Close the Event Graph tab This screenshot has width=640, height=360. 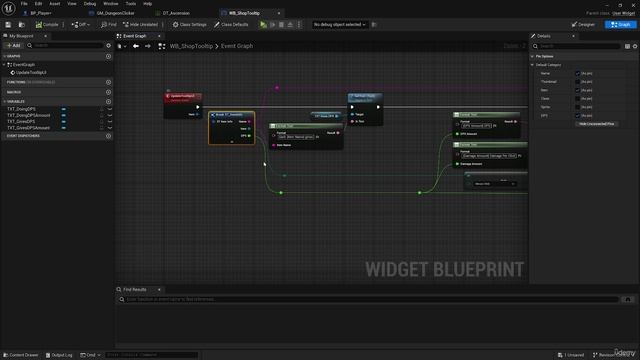pos(159,36)
